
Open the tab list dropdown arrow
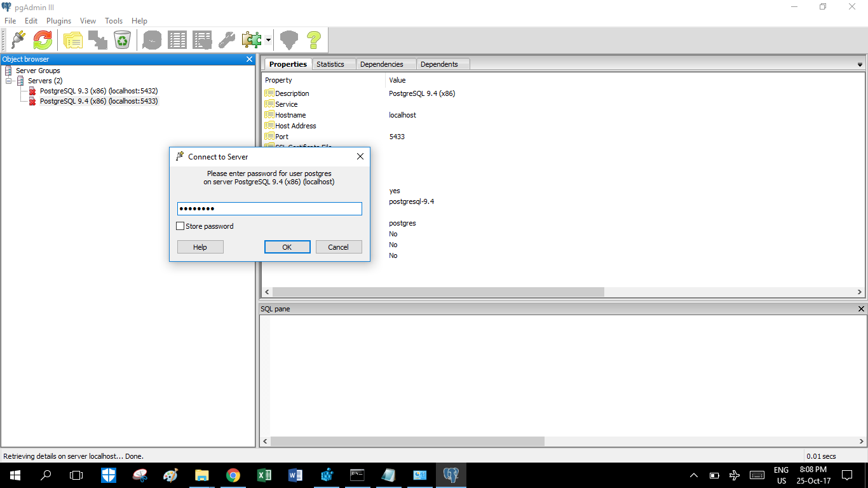click(x=860, y=65)
